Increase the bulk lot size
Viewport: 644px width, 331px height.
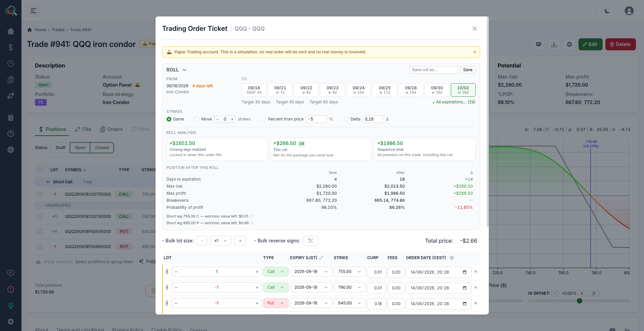(240, 241)
